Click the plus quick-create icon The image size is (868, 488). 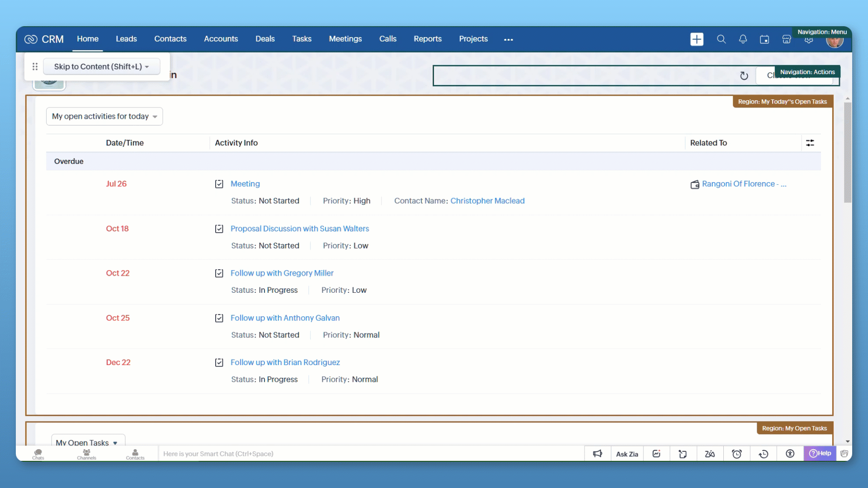(697, 39)
